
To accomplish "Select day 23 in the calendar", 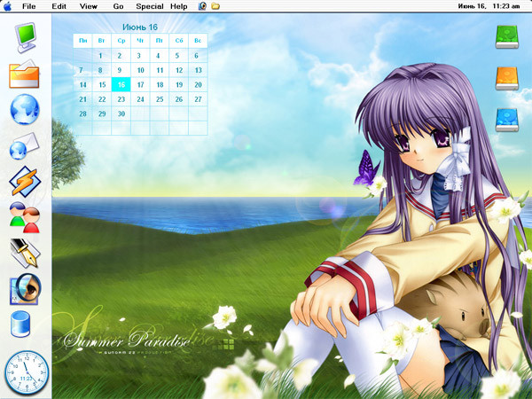I will (121, 99).
